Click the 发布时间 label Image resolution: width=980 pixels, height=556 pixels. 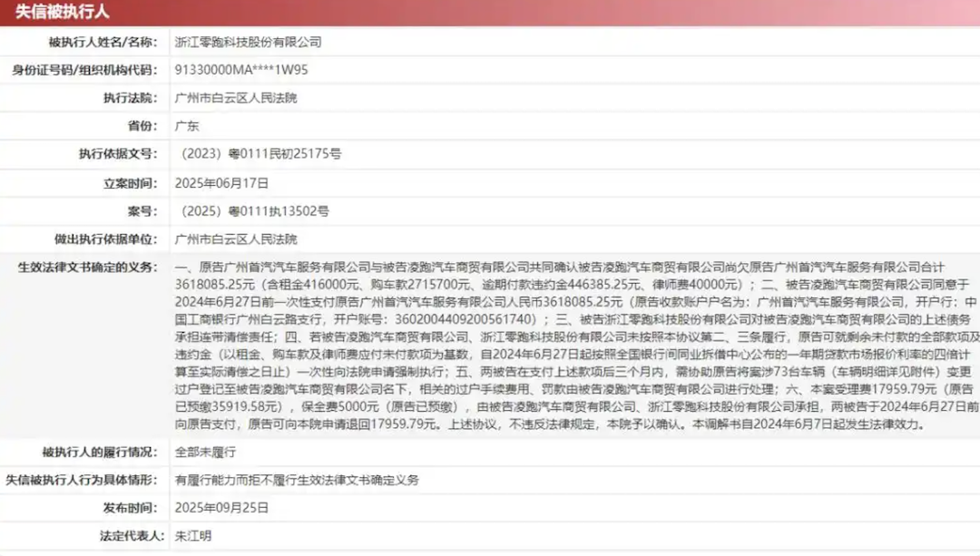[130, 508]
